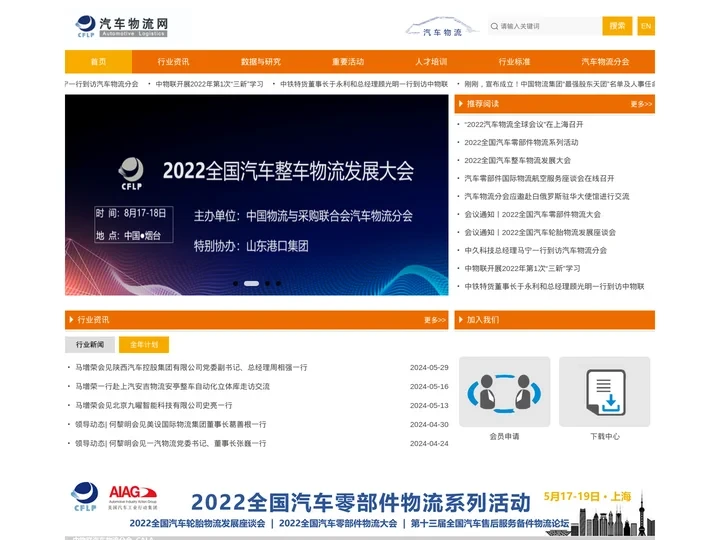Open the 2022全国汽车零部件物流系列活动 bottom banner
The image size is (720, 540).
coord(360,507)
